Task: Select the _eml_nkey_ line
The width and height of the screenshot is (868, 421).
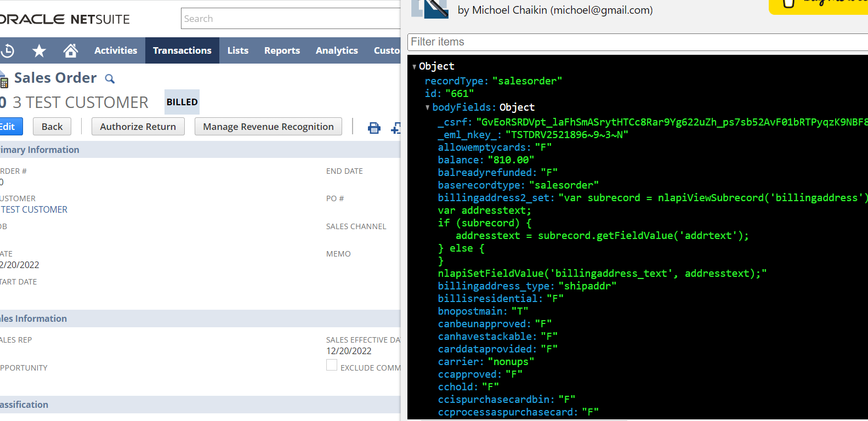Action: tap(533, 135)
